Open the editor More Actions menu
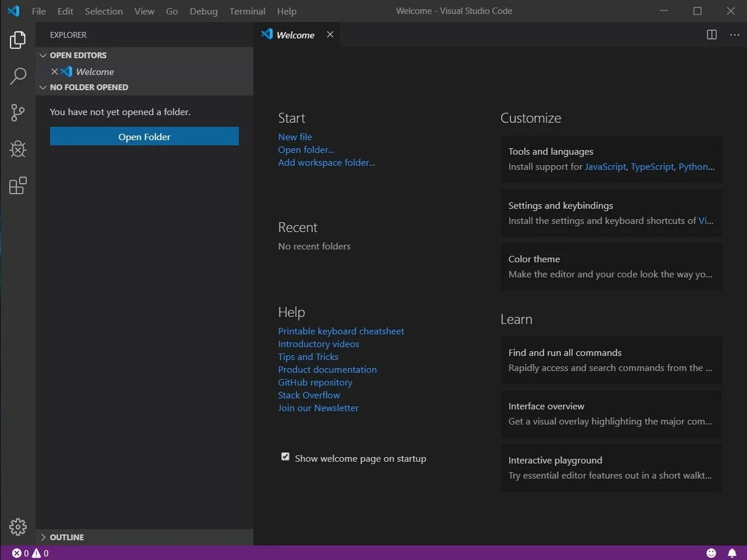747x560 pixels. [x=735, y=35]
